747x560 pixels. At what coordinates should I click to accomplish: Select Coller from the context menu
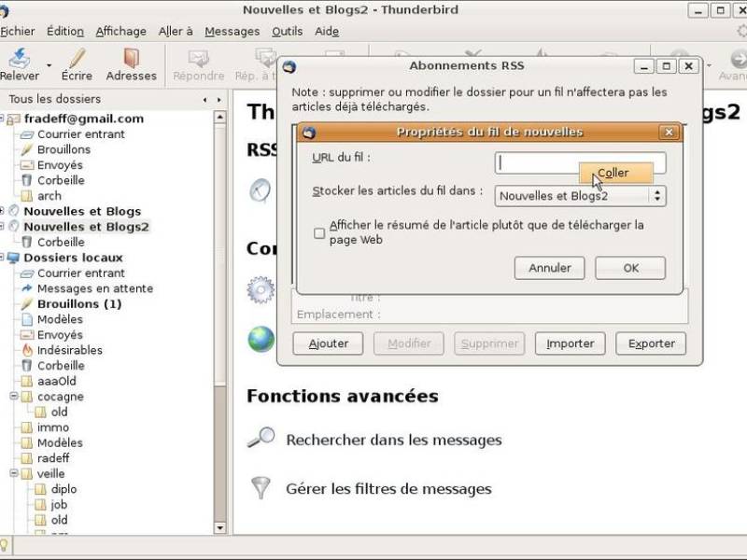pos(615,173)
